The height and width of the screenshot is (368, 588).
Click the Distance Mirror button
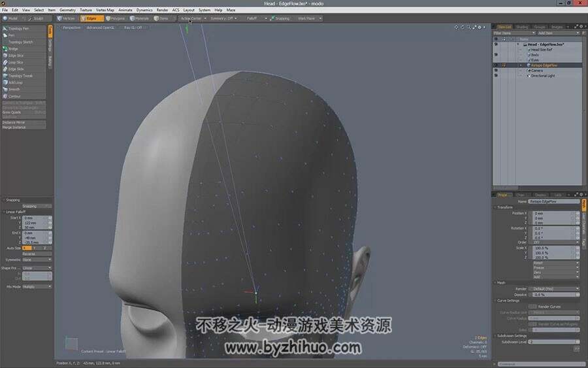24,122
